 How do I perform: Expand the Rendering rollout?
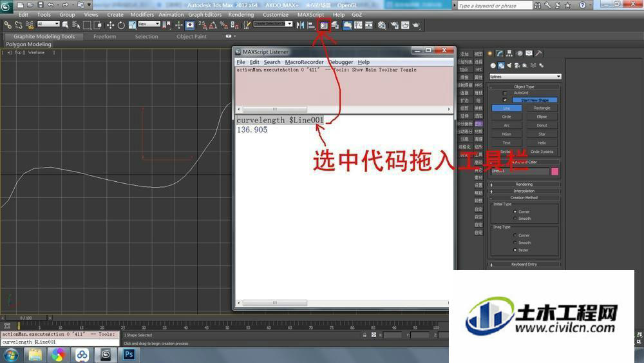pyautogui.click(x=524, y=184)
